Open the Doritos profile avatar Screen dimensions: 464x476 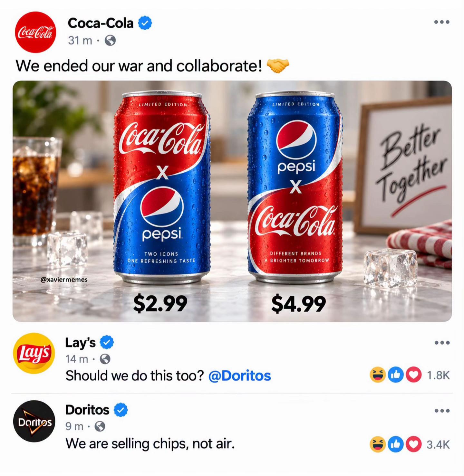pyautogui.click(x=34, y=421)
